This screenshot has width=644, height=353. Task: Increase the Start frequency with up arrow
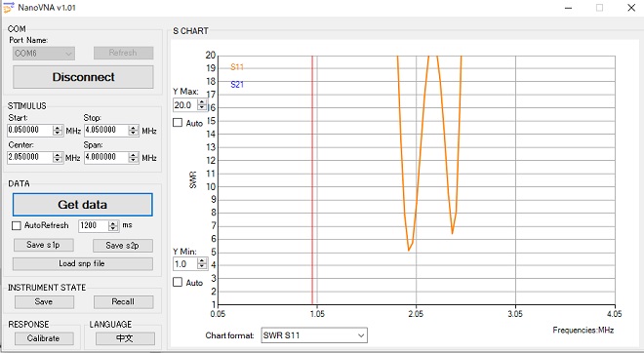[x=58, y=128]
